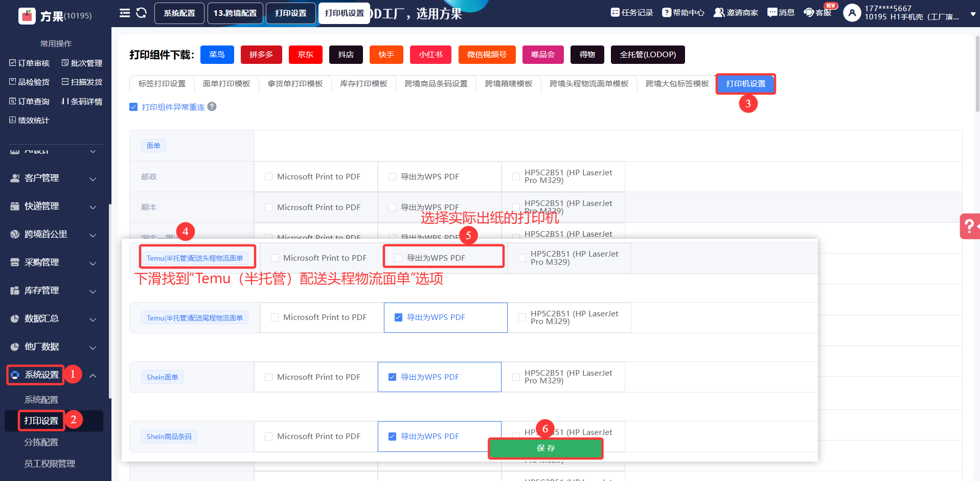The image size is (980, 481).
Task: Select 打印设置 in sidebar submenu
Action: [x=41, y=421]
